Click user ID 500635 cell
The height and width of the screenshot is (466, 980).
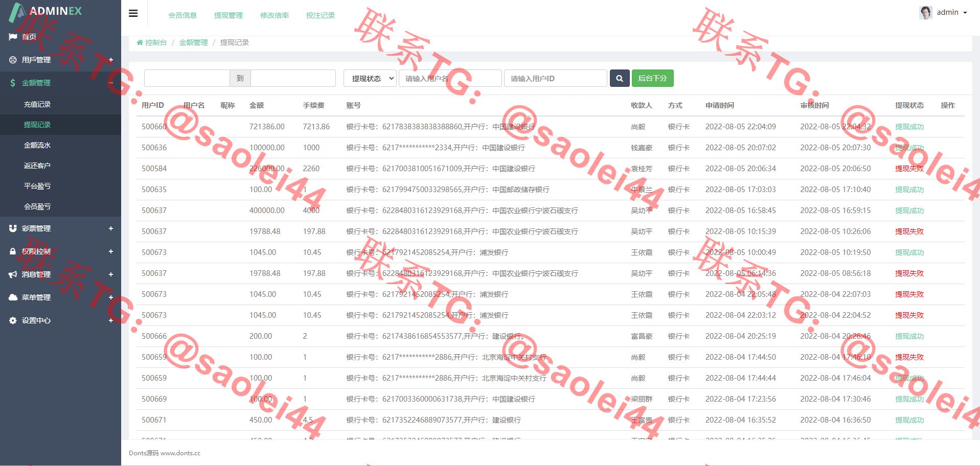pyautogui.click(x=154, y=190)
